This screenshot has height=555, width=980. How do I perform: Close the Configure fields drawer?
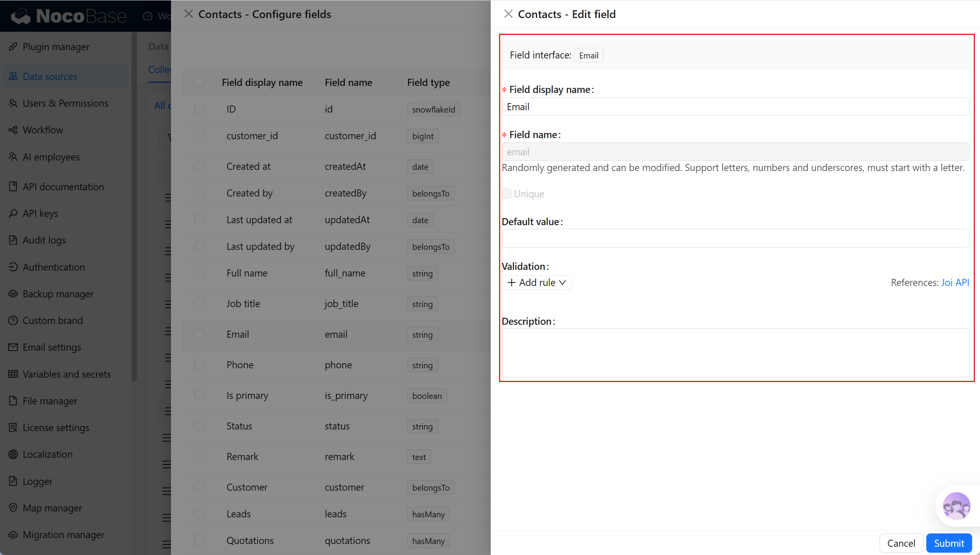(188, 14)
